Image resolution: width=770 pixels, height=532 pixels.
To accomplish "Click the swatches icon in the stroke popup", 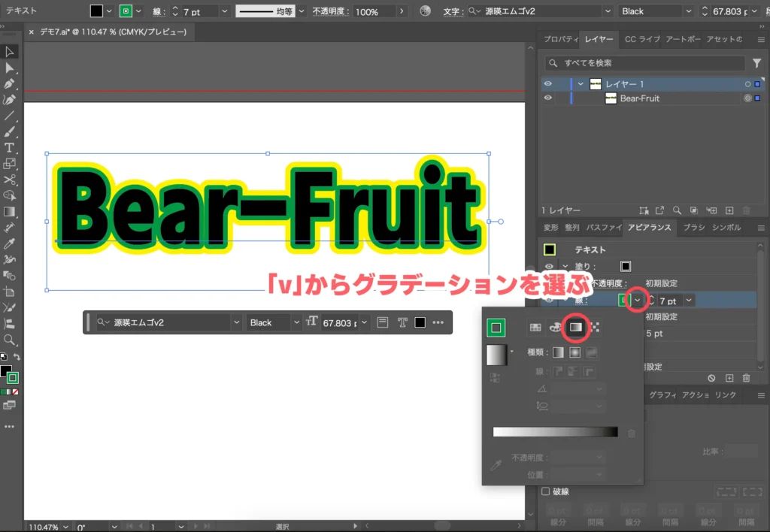I will click(535, 328).
